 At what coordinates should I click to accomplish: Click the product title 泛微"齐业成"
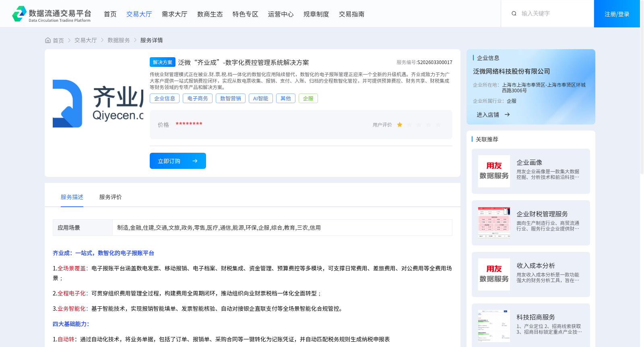click(x=244, y=62)
